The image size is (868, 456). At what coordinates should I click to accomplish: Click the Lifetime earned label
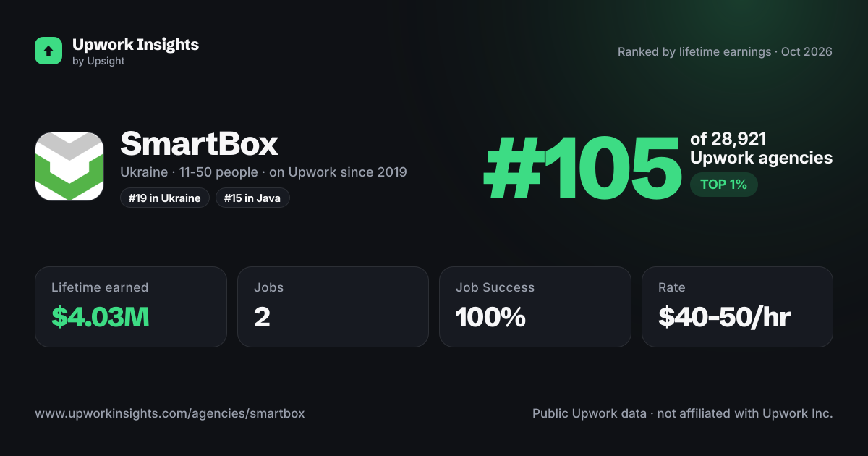pyautogui.click(x=100, y=287)
